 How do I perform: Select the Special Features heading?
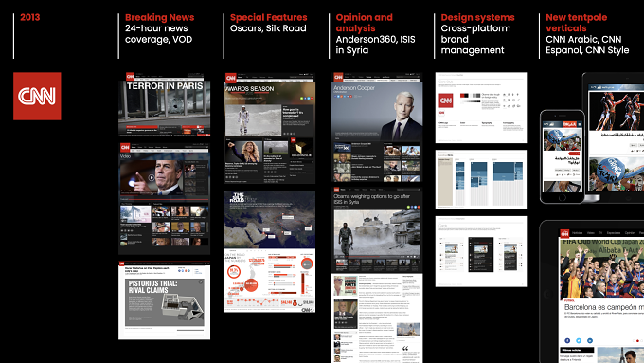pos(269,17)
